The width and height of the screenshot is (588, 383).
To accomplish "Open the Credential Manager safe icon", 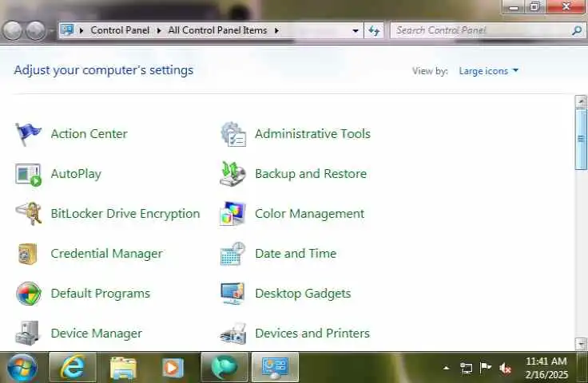I will coord(28,254).
